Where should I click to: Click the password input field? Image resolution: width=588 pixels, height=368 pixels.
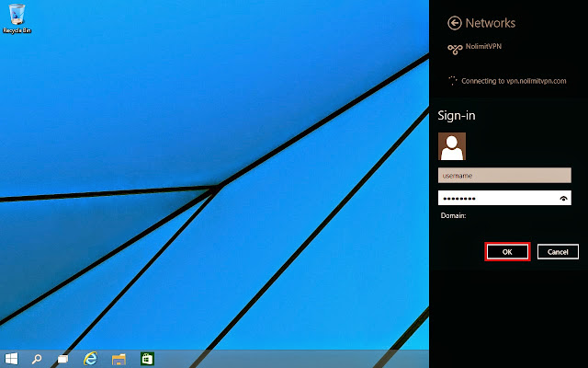tap(504, 198)
